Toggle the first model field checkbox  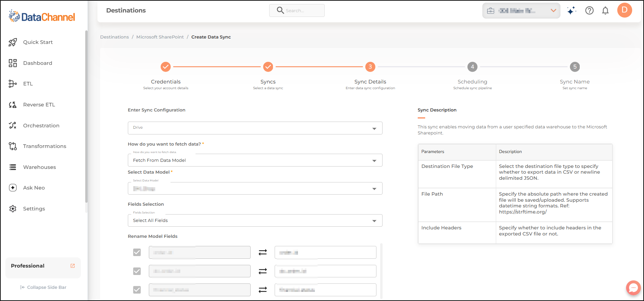coord(137,252)
